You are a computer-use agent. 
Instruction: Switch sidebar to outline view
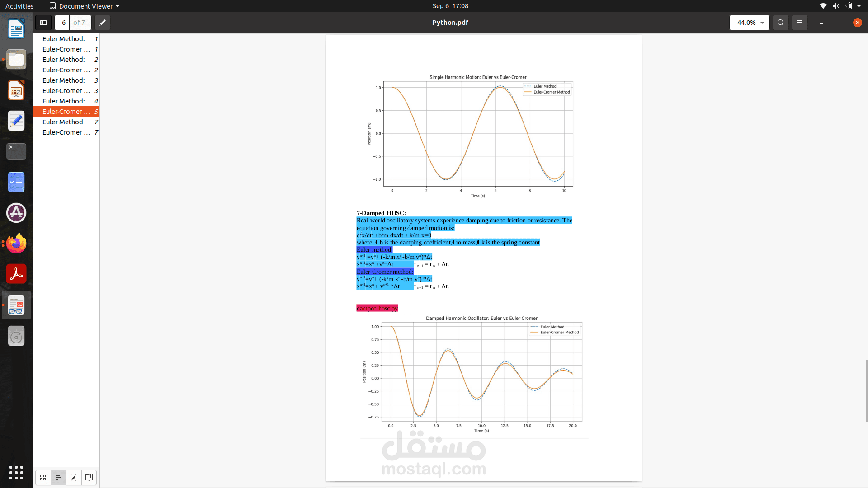click(x=58, y=478)
